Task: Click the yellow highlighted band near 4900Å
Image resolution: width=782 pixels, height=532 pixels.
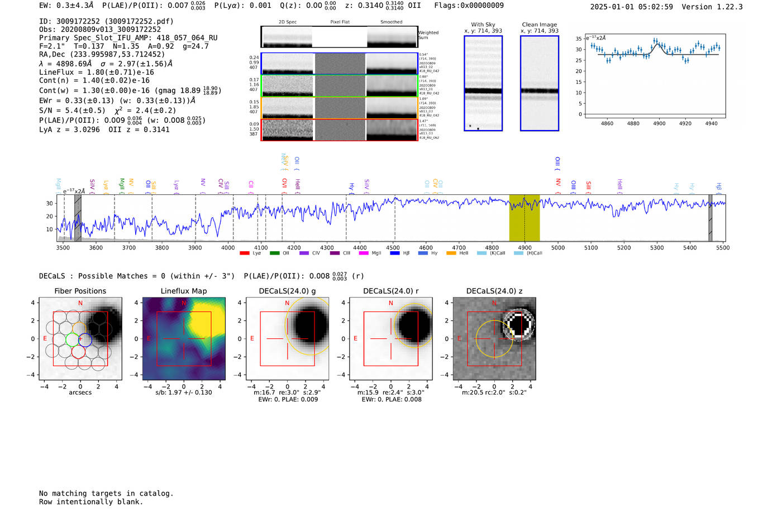Action: (x=524, y=218)
